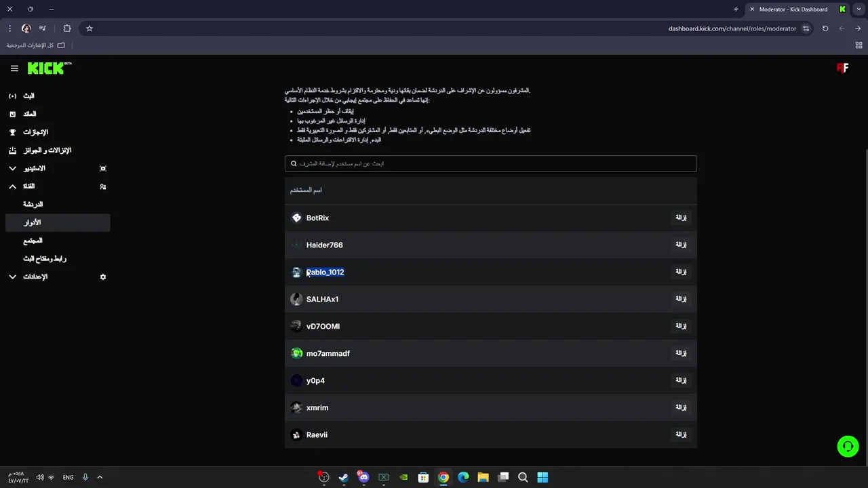
Task: Click the xmrim username
Action: [x=317, y=407]
